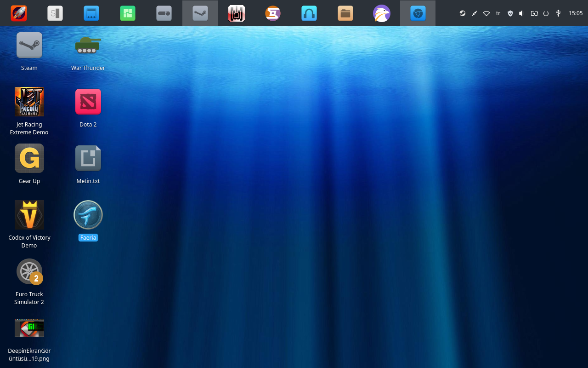Click the volume speaker tray icon
This screenshot has width=588, height=368.
click(522, 13)
